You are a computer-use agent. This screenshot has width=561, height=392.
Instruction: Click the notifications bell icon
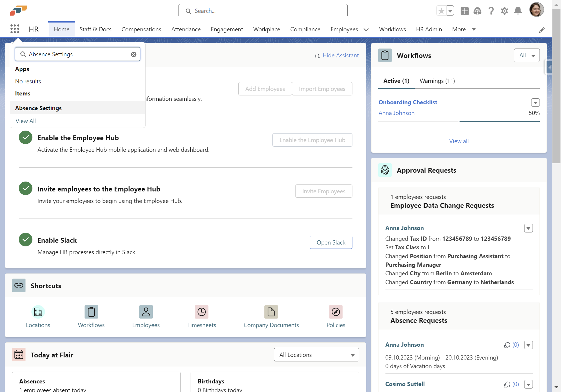click(518, 11)
